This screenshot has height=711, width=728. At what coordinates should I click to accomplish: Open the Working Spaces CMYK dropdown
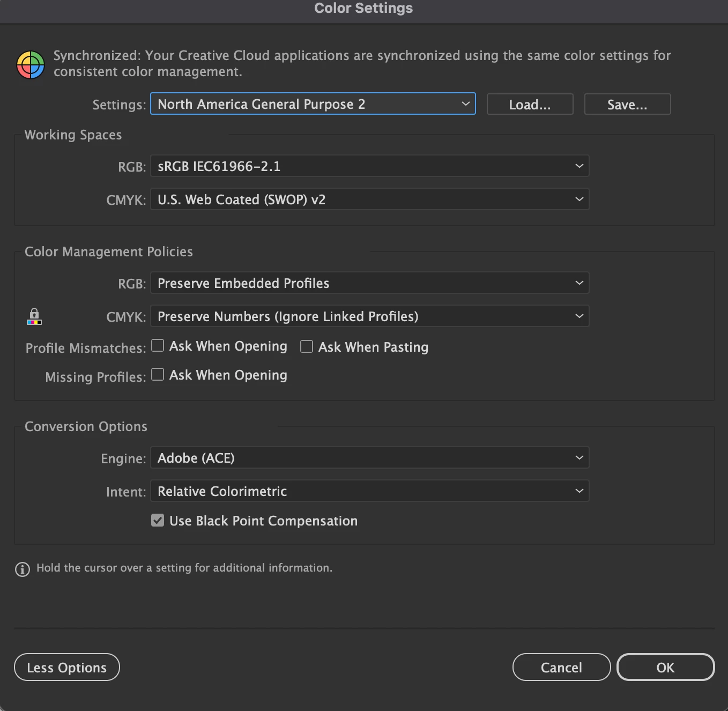point(370,199)
